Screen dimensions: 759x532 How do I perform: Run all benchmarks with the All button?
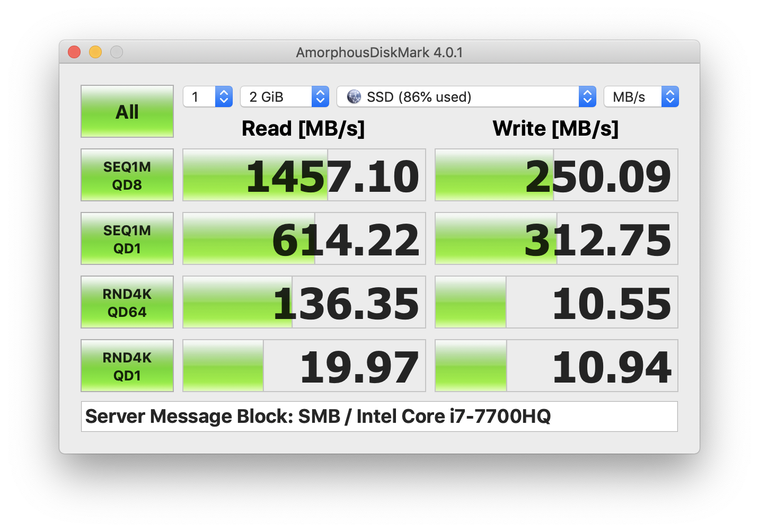coord(127,111)
